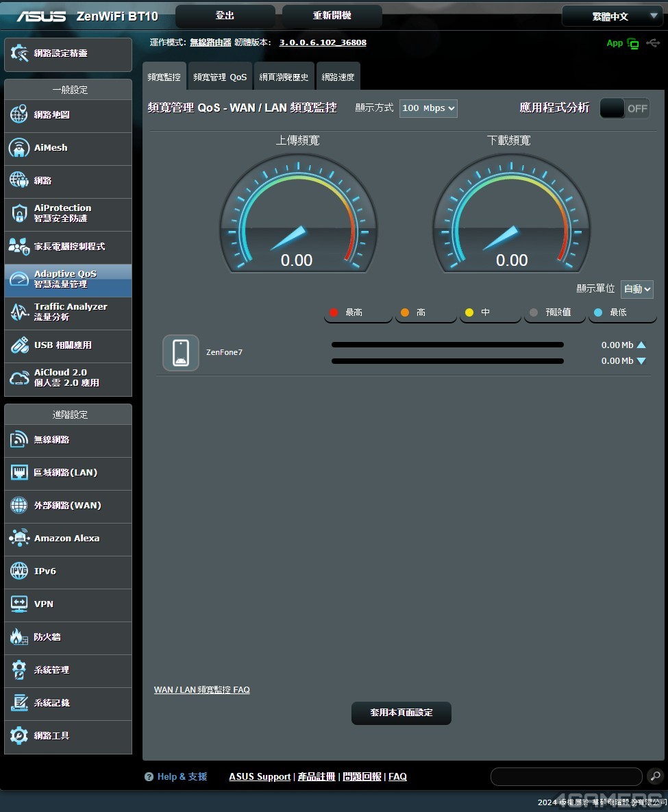Select the orange 高 priority swatch
This screenshot has height=812, width=668.
(405, 312)
